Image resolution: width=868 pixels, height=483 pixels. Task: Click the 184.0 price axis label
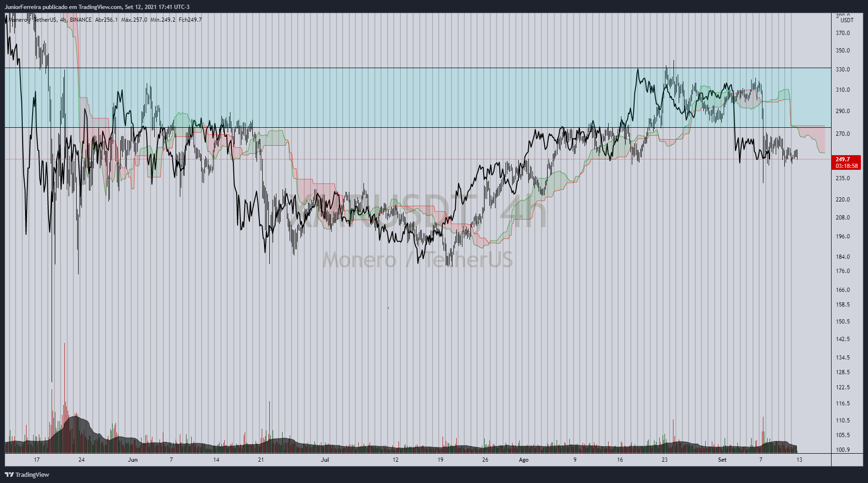click(x=842, y=257)
